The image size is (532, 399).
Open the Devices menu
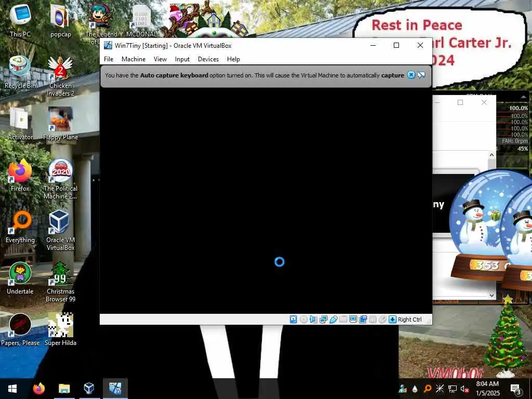[208, 59]
